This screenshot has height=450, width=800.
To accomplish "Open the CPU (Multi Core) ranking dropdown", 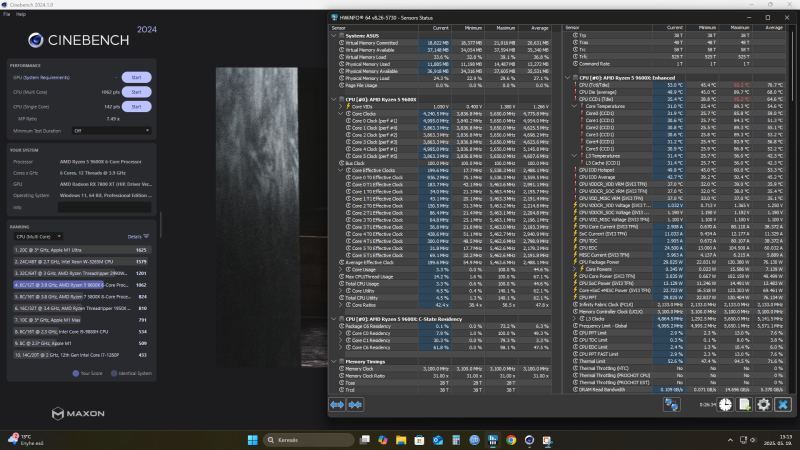I will click(x=38, y=237).
